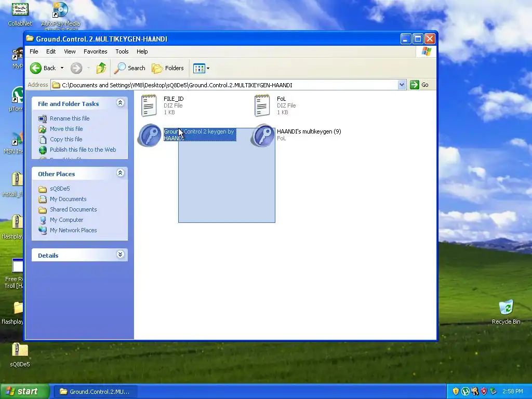Open the Search pane
This screenshot has width=532, height=399.
(129, 68)
